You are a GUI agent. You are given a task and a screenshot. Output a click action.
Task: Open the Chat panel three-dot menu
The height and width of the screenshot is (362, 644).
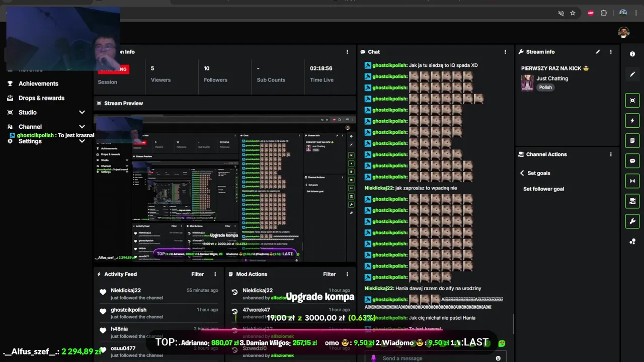pyautogui.click(x=505, y=52)
